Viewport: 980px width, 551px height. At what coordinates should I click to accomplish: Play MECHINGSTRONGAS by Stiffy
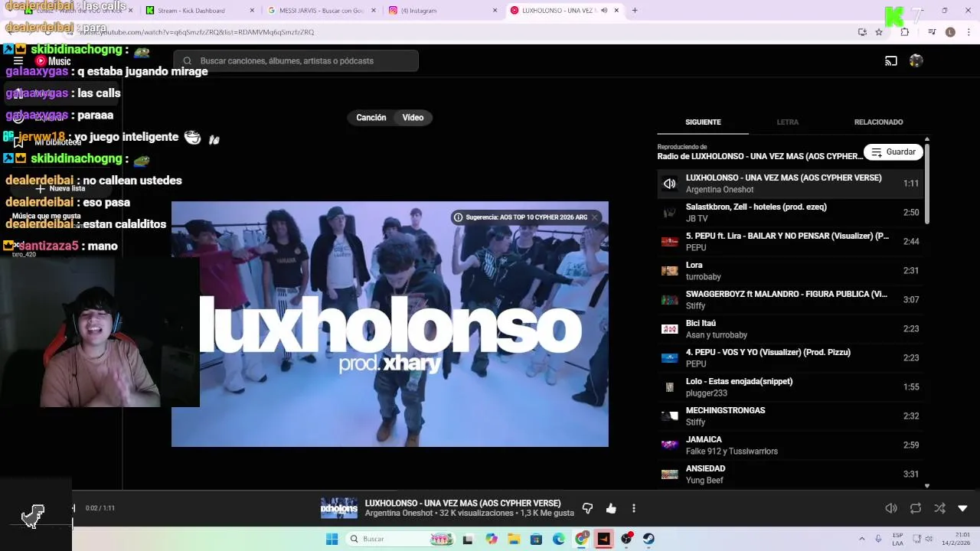(790, 416)
